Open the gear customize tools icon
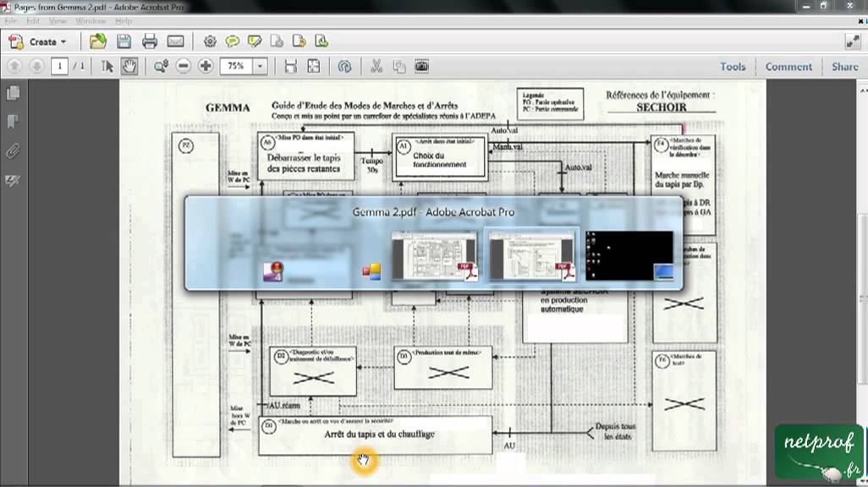 (210, 41)
